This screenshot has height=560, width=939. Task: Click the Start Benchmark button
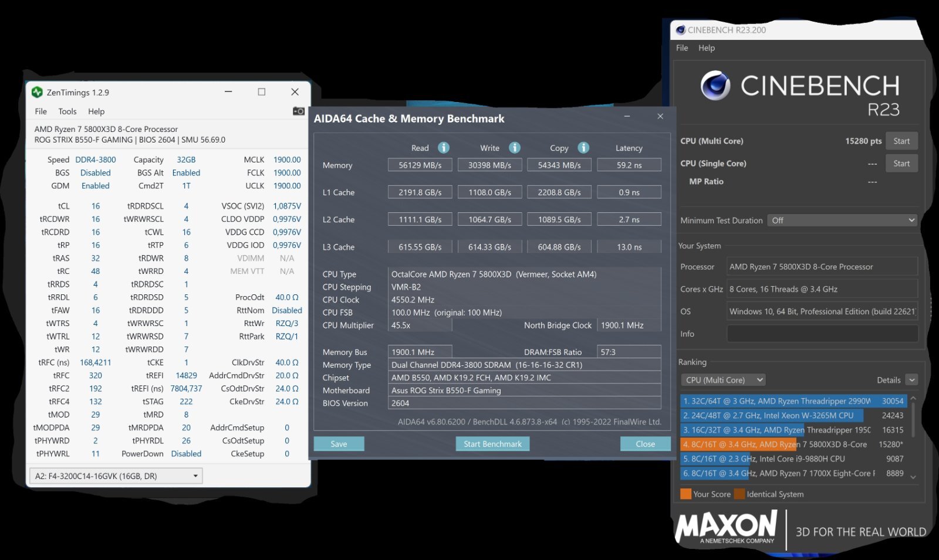(x=492, y=444)
